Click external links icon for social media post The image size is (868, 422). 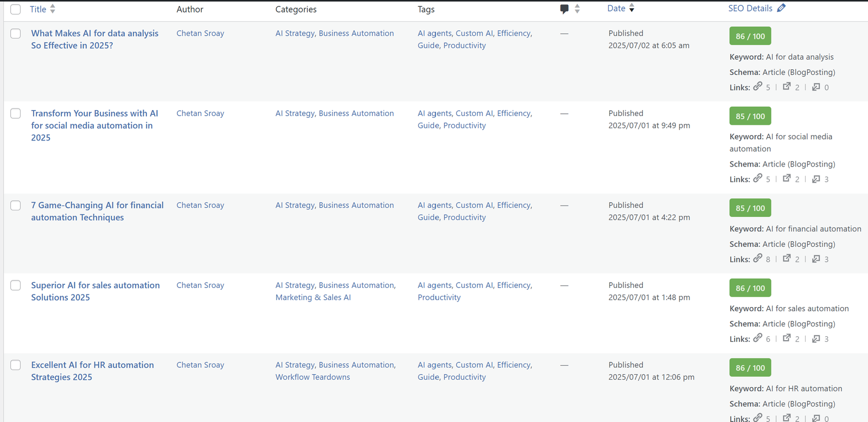click(787, 178)
